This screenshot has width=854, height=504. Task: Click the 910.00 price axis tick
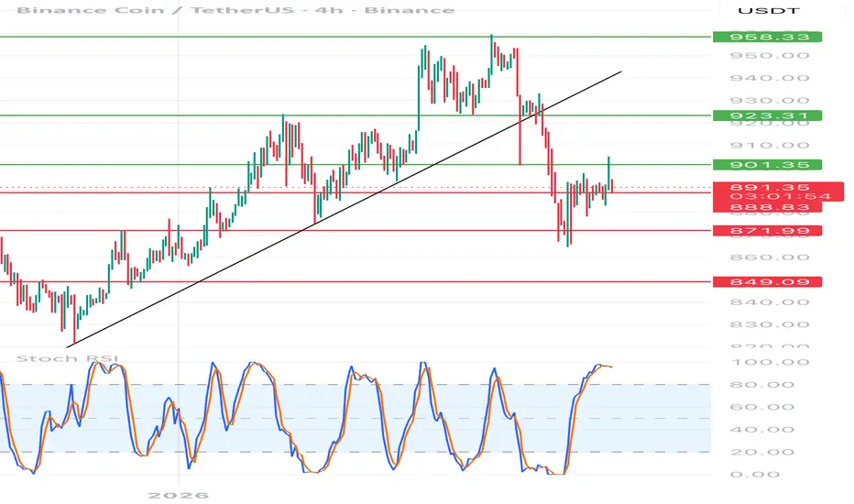click(769, 146)
